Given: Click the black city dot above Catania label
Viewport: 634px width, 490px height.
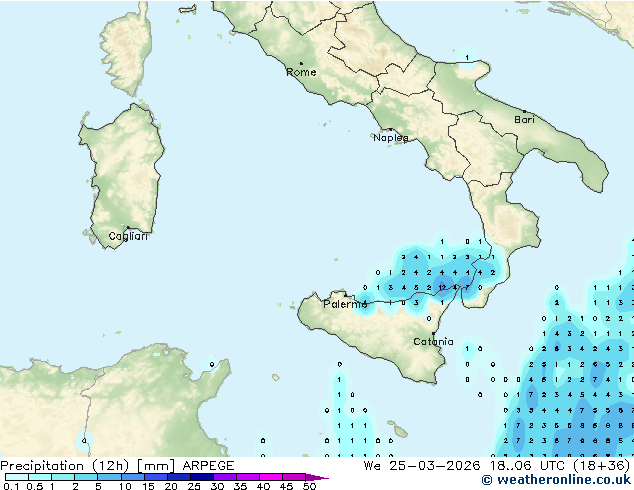Looking at the screenshot, I should click(433, 334).
